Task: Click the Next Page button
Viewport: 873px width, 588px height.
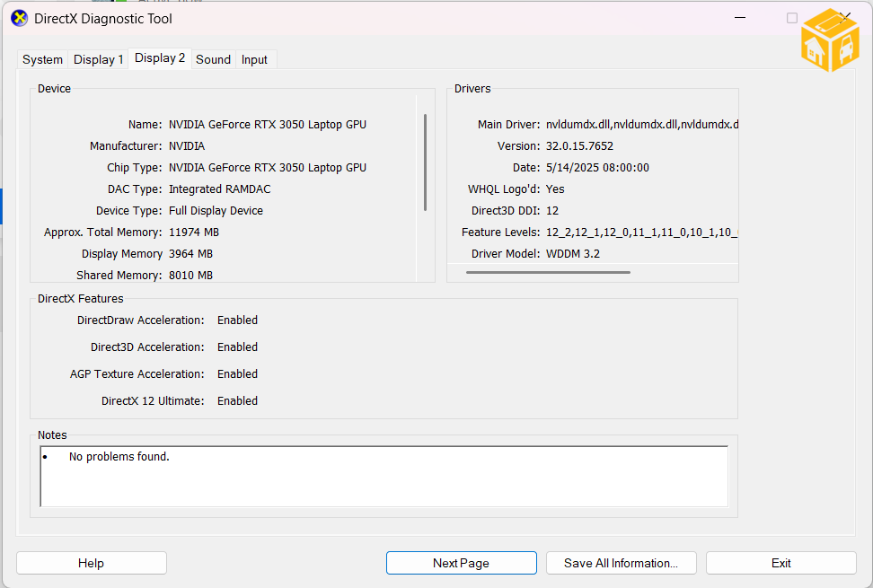Action: pos(461,563)
